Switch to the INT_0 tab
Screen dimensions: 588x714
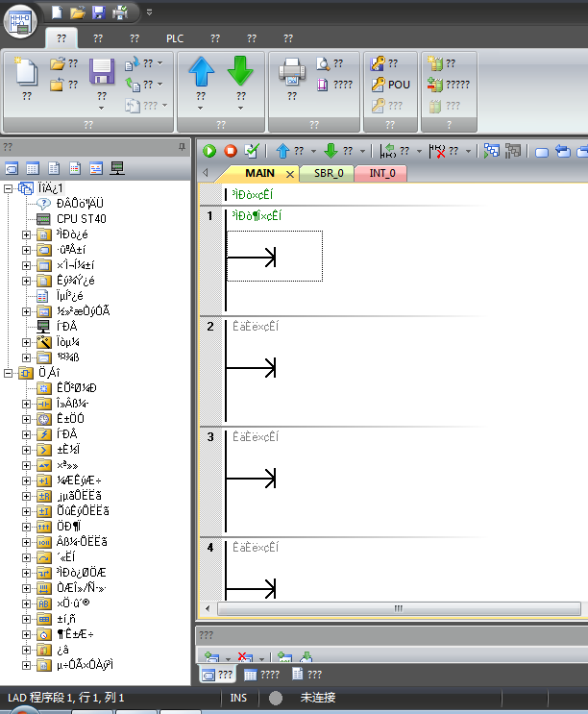click(x=380, y=174)
